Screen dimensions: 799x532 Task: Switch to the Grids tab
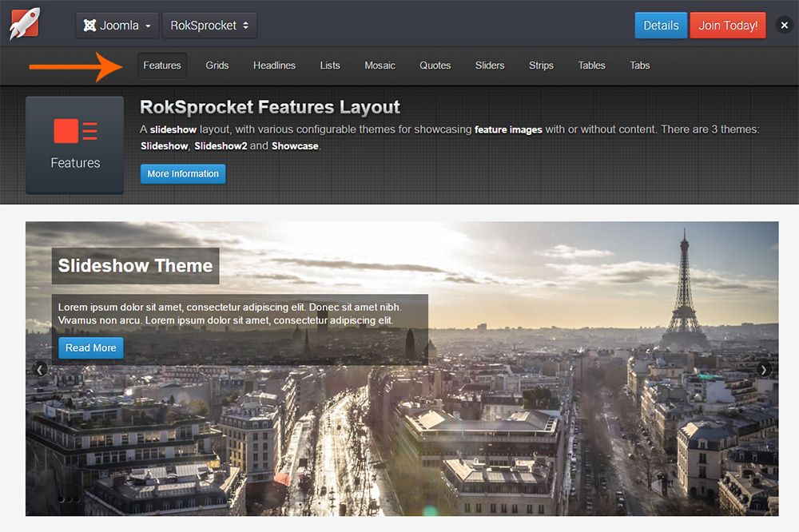click(217, 66)
